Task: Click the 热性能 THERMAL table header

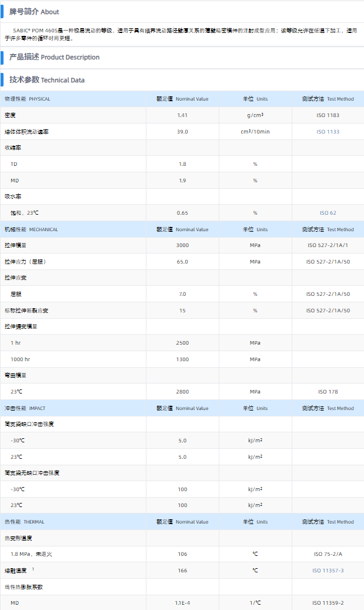Action: pos(24,522)
